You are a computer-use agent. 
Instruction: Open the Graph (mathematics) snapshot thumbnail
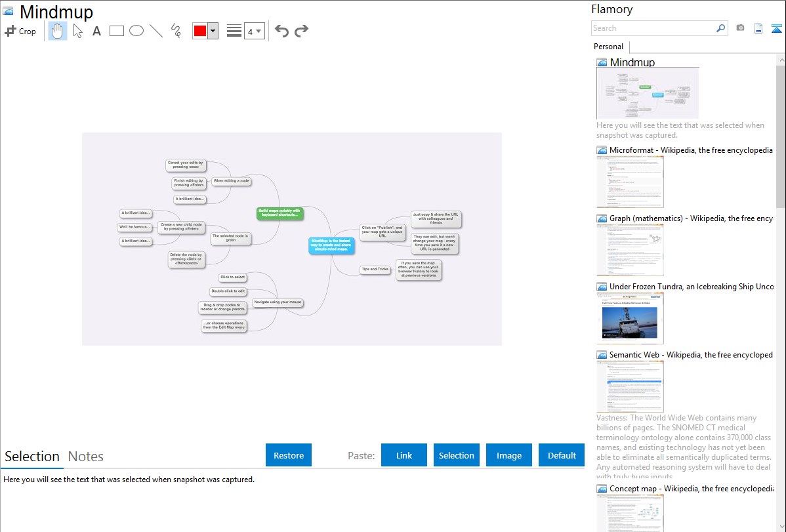[630, 250]
